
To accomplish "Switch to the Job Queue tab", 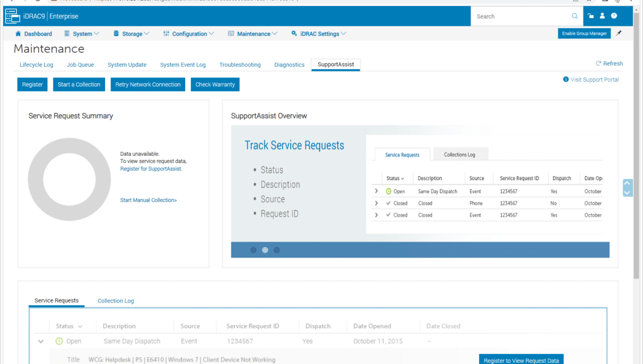I will pos(80,65).
